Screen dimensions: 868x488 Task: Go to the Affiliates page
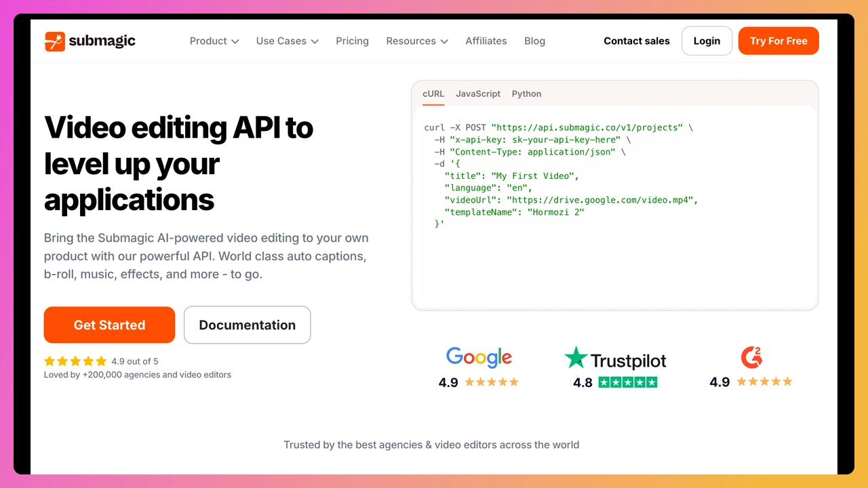click(x=486, y=41)
